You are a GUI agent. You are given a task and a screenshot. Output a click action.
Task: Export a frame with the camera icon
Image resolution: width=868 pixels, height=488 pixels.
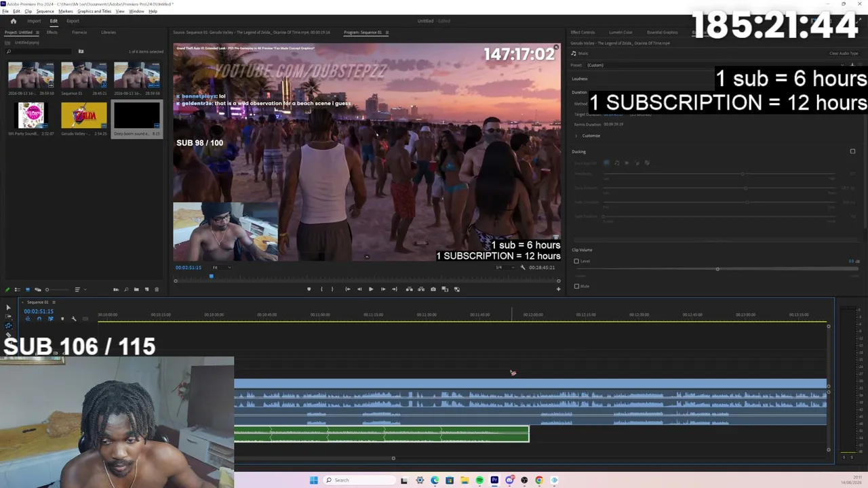(x=433, y=289)
